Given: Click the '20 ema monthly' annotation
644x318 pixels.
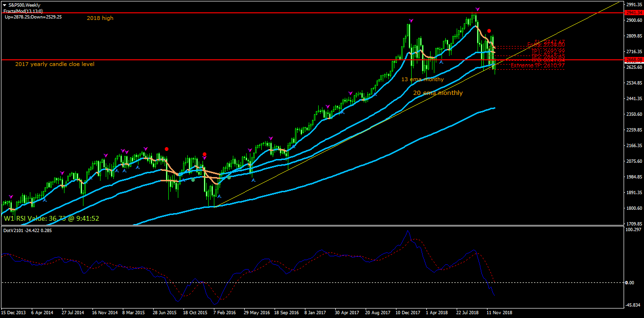Looking at the screenshot, I should [x=438, y=93].
